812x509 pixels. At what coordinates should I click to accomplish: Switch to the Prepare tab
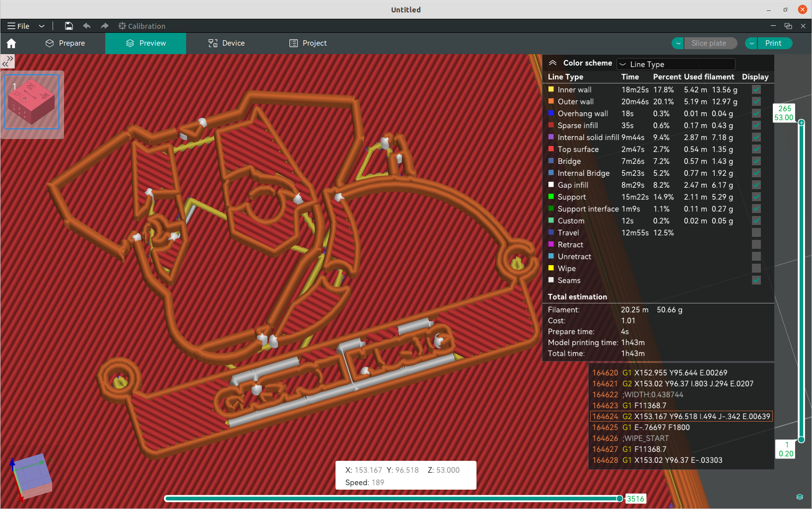(x=65, y=43)
